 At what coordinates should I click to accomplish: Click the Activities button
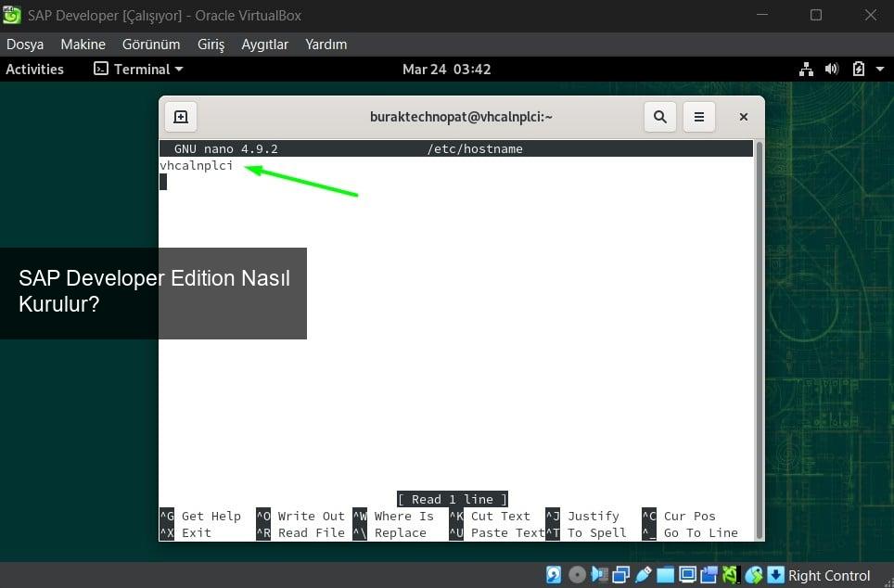[34, 70]
